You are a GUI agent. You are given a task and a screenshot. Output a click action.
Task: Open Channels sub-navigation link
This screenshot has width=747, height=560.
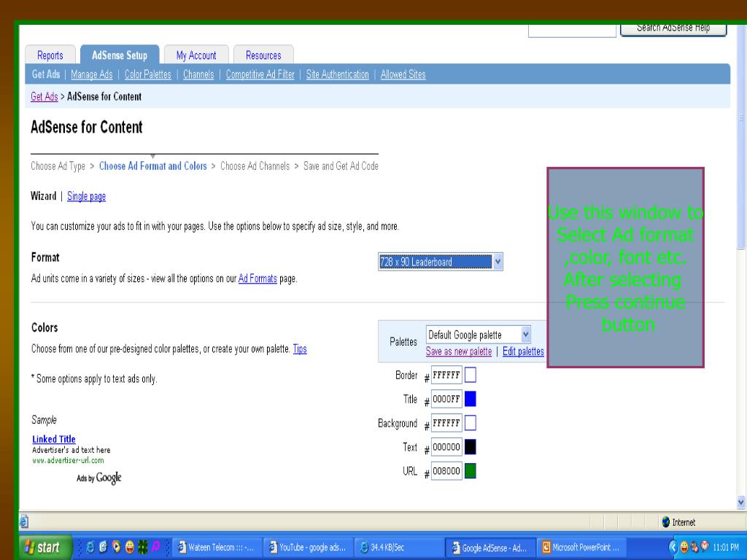tap(198, 74)
